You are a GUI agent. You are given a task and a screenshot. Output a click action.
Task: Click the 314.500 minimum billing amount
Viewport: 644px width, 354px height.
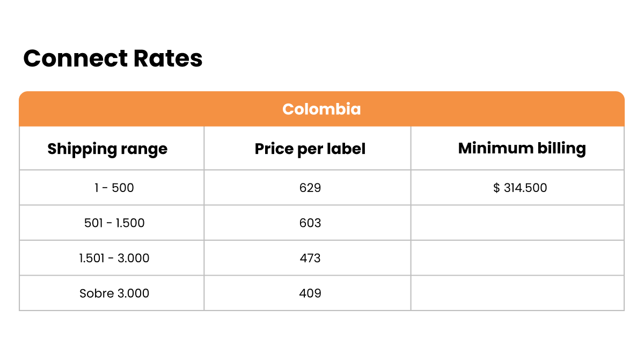tap(525, 188)
